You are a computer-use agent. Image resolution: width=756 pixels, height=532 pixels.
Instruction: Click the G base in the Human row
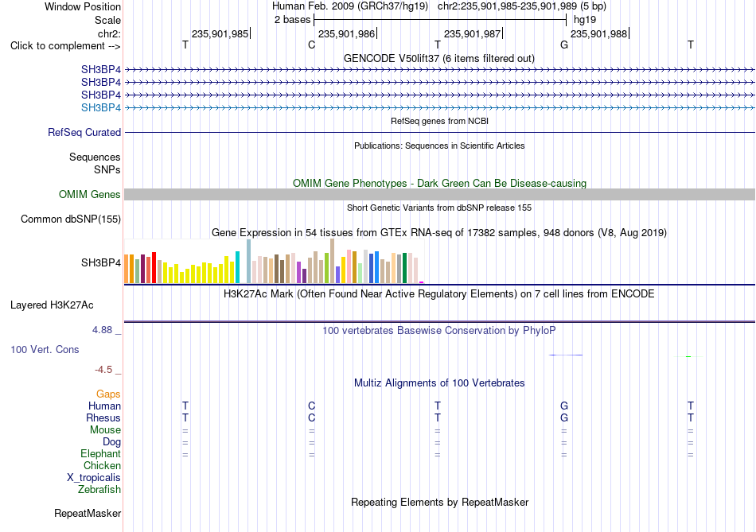pyautogui.click(x=564, y=406)
